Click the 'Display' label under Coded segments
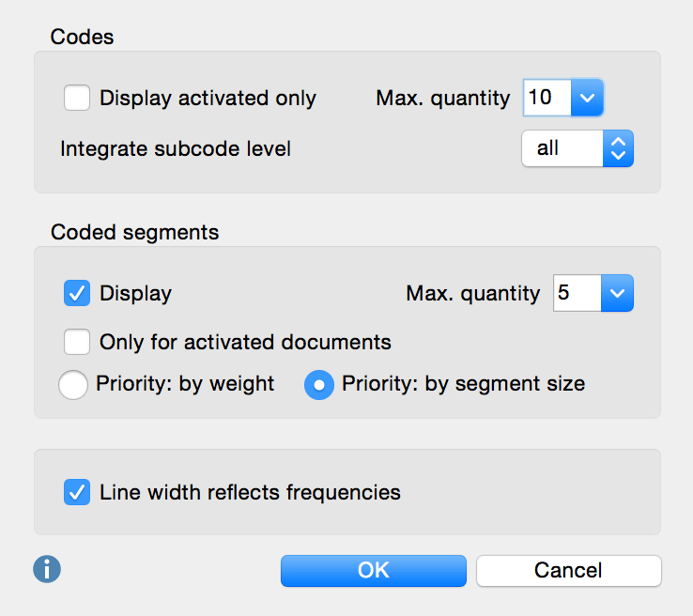Image resolution: width=693 pixels, height=616 pixels. point(135,294)
